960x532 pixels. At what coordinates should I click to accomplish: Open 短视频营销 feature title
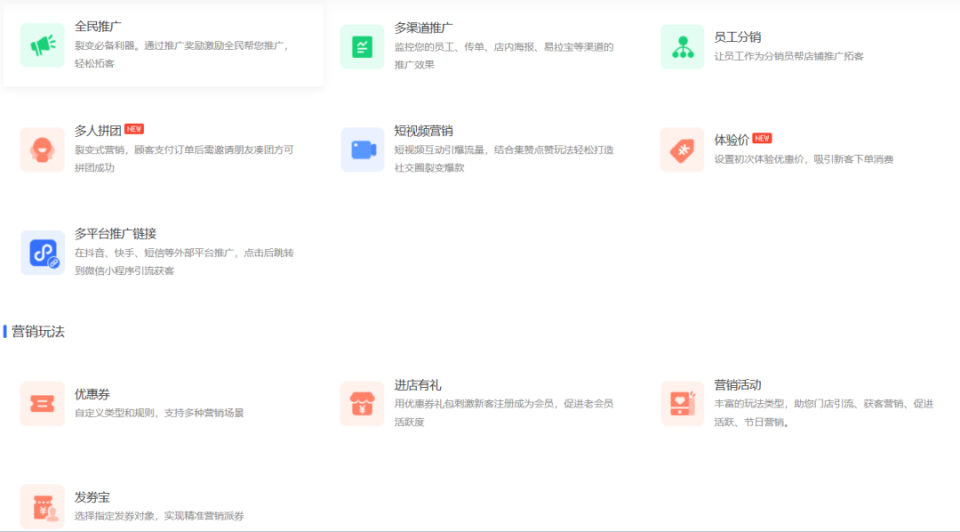[x=423, y=130]
